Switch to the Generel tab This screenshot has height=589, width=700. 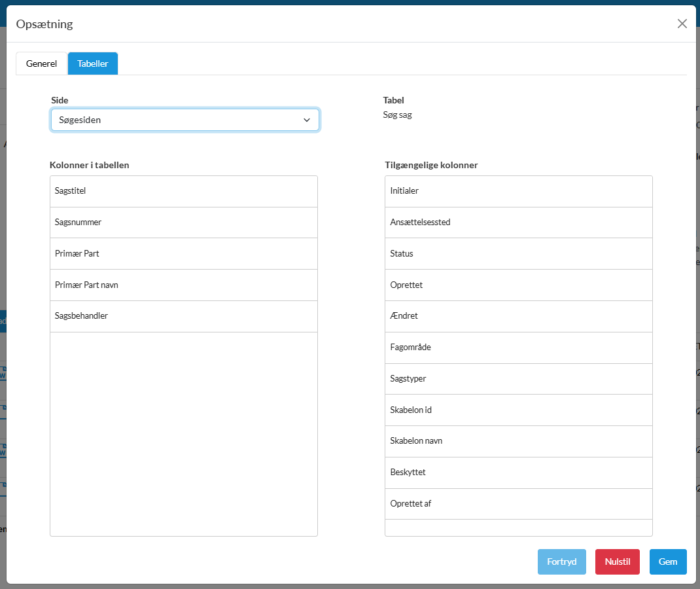pos(41,64)
